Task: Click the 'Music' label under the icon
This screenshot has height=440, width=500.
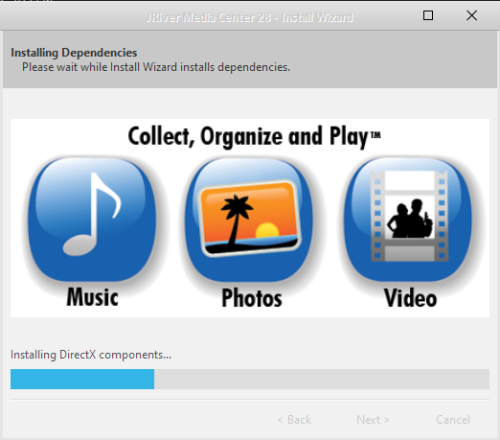Action: [x=92, y=297]
